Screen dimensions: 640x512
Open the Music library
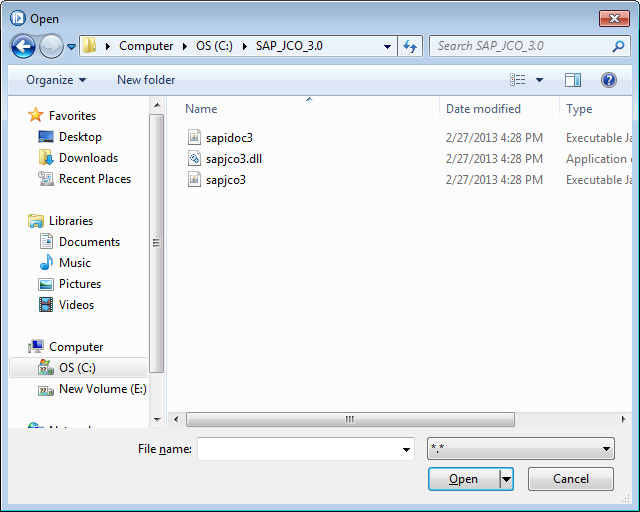click(75, 263)
